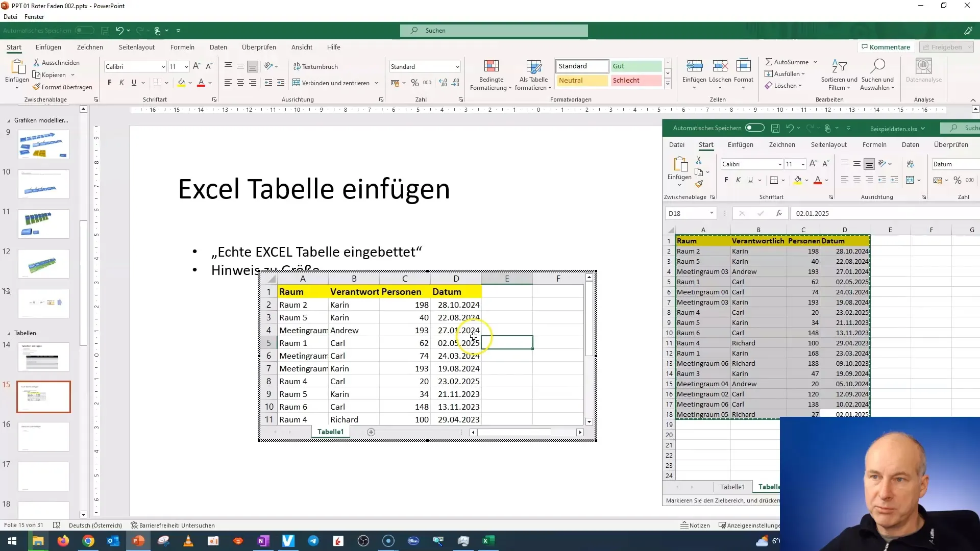Expand the Formatvorlagen gallery more arrow

(x=668, y=84)
